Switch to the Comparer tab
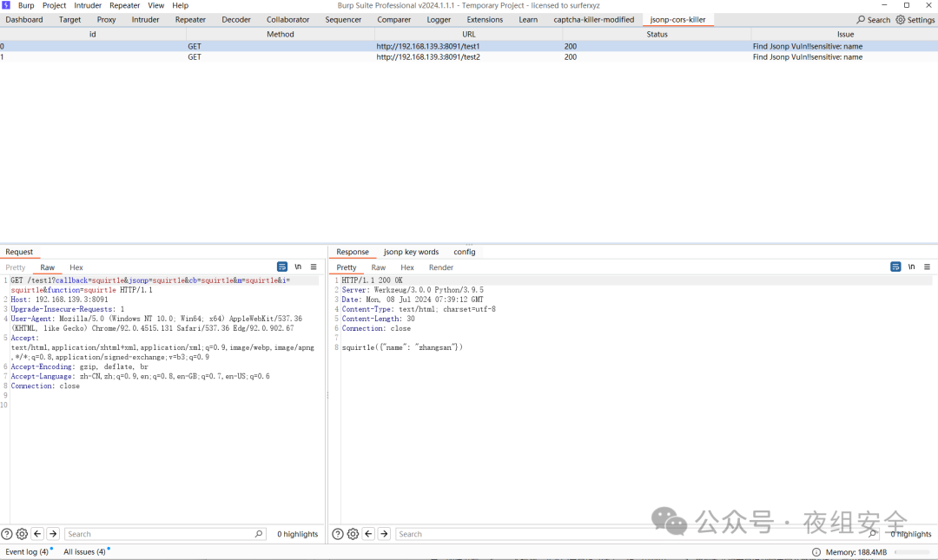The width and height of the screenshot is (938, 560). (x=394, y=20)
